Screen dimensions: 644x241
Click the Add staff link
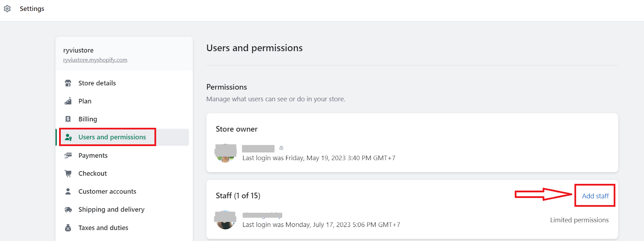pos(595,196)
